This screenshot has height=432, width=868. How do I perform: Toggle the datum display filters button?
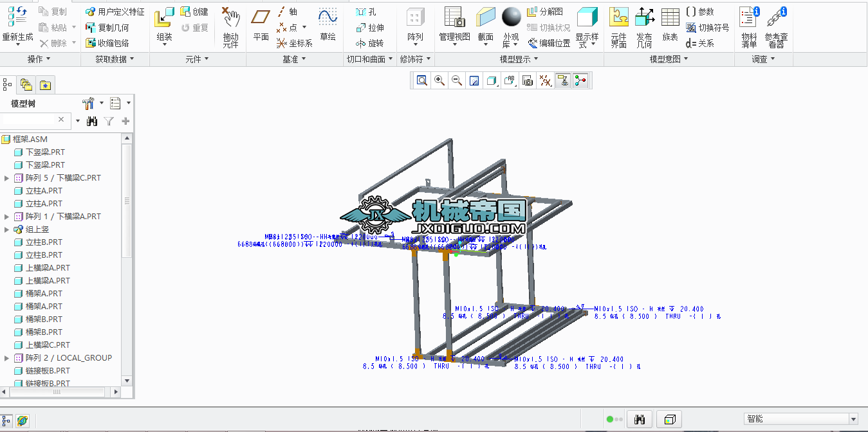tap(545, 80)
